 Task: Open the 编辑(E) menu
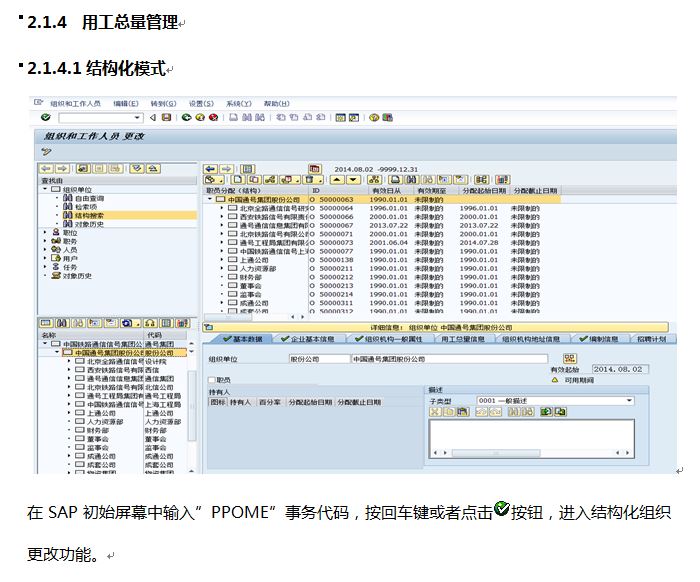point(126,104)
